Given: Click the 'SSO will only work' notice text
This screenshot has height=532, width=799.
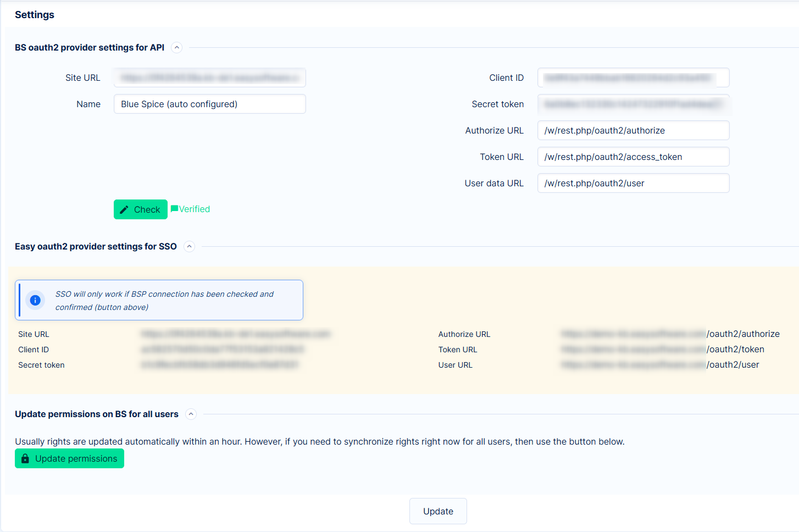Looking at the screenshot, I should click(x=164, y=301).
